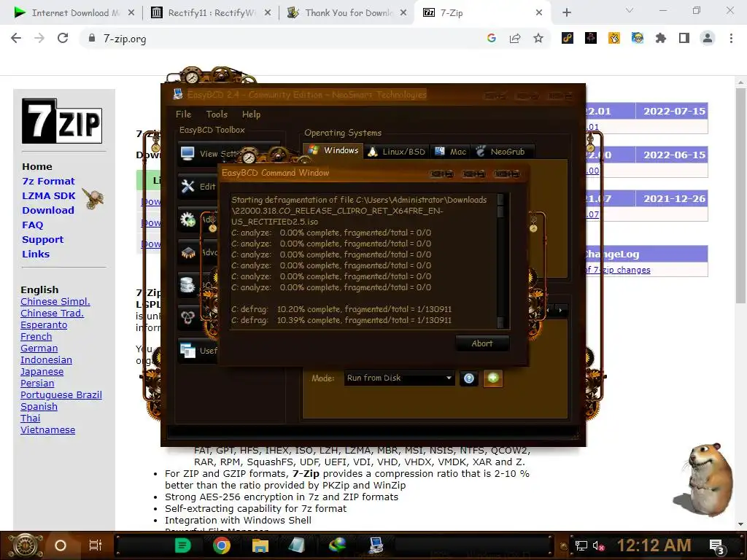This screenshot has height=560, width=747.
Task: Open Download link in sidebar
Action: click(x=48, y=210)
